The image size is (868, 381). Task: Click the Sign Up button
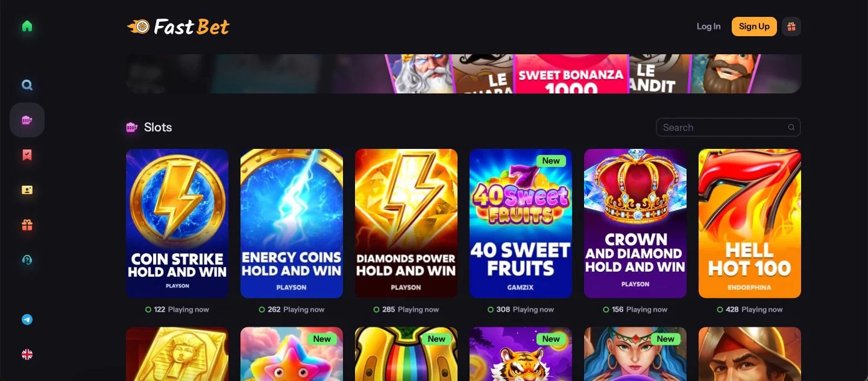(754, 27)
